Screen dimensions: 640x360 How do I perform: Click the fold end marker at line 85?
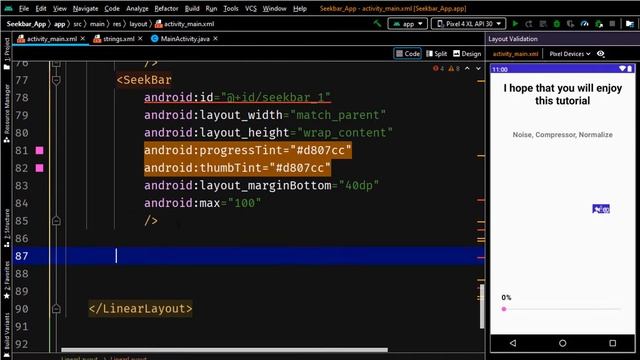(56, 221)
